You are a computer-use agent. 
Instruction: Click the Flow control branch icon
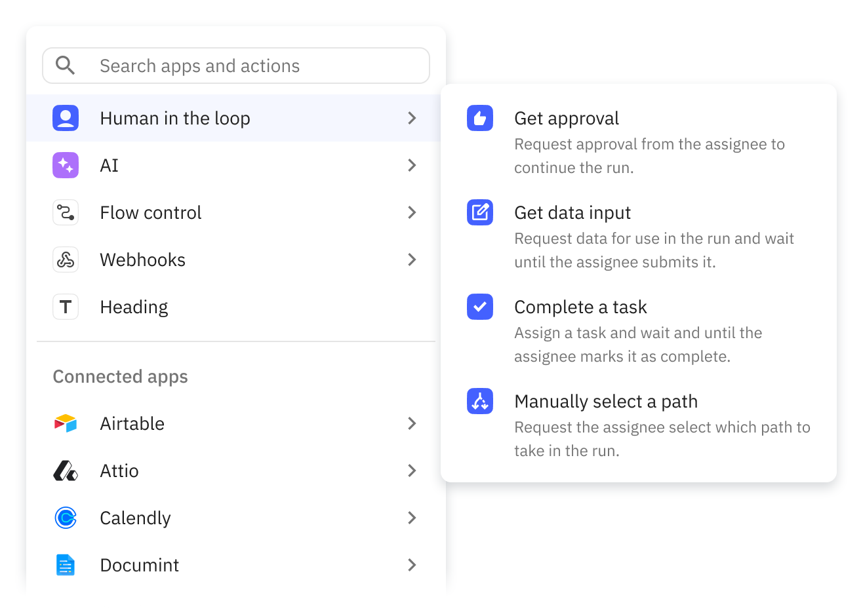[66, 212]
